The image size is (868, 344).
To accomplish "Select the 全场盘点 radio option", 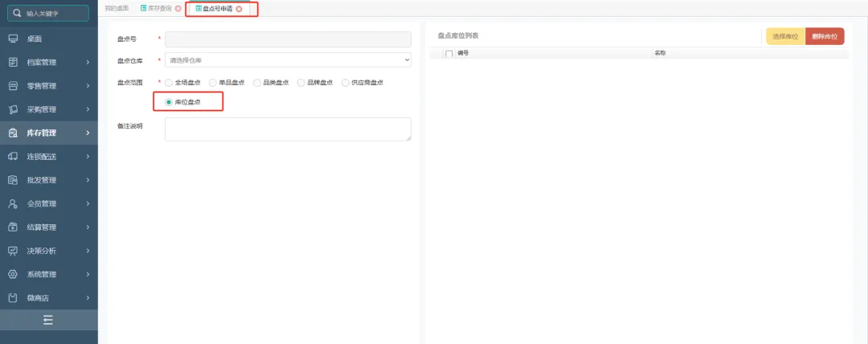I will (169, 83).
